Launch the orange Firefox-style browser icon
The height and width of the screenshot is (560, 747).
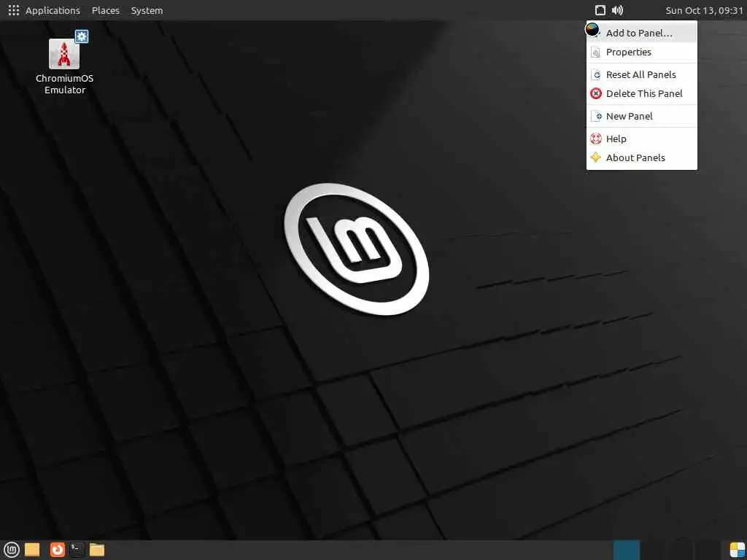coord(57,550)
